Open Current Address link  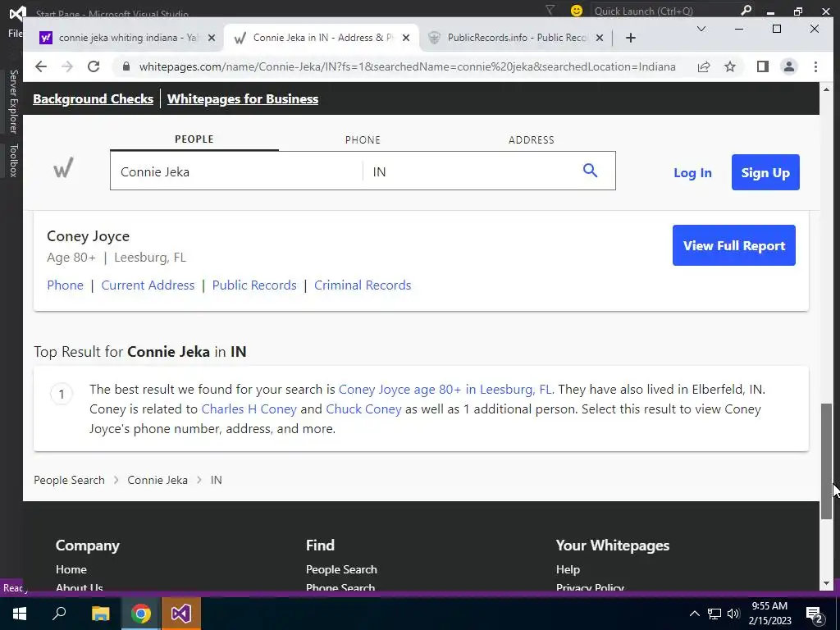point(148,285)
